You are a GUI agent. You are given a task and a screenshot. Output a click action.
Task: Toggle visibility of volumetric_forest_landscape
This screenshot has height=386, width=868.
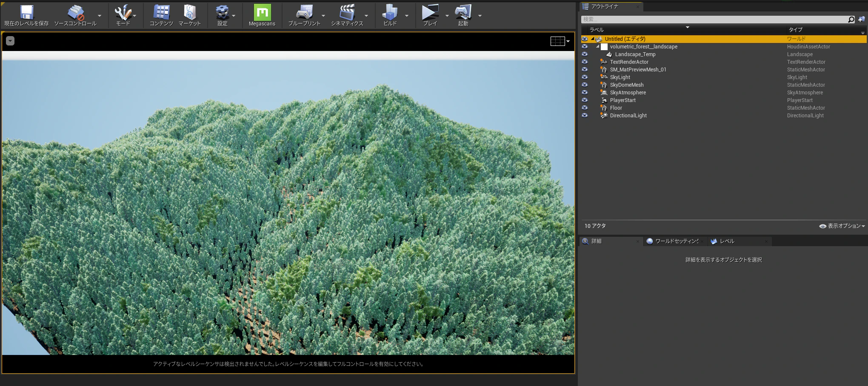pyautogui.click(x=585, y=47)
